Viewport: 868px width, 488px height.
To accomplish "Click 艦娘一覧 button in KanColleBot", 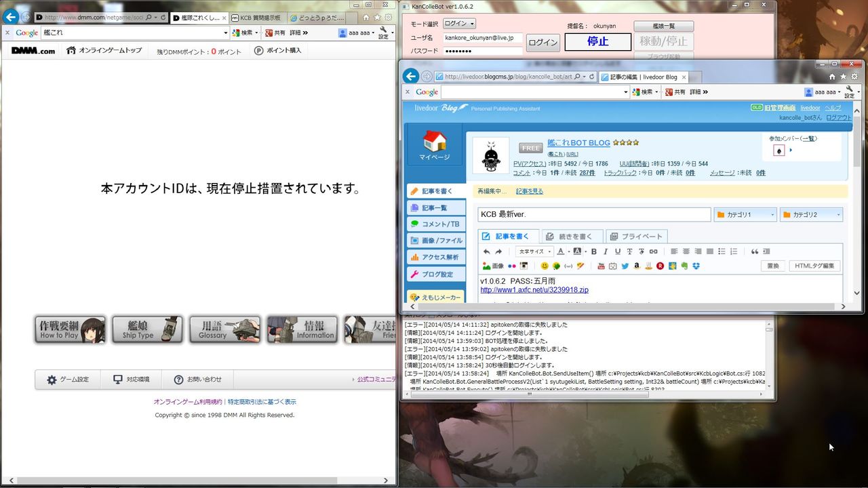I will 663,26.
